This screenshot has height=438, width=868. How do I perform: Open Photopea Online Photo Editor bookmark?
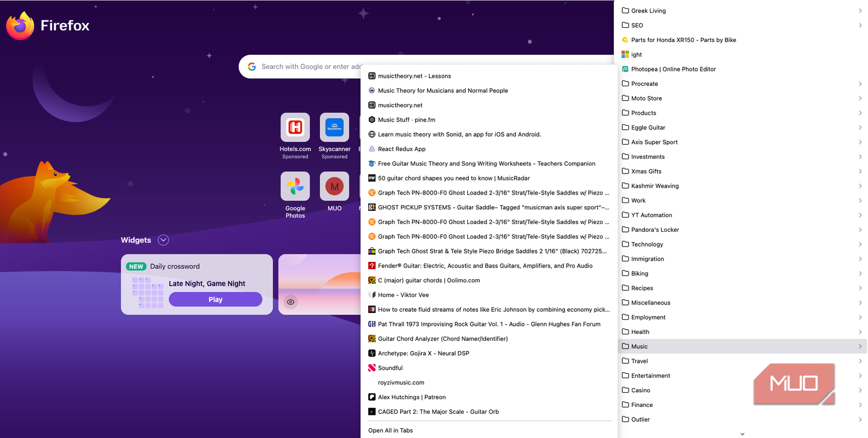[742, 69]
